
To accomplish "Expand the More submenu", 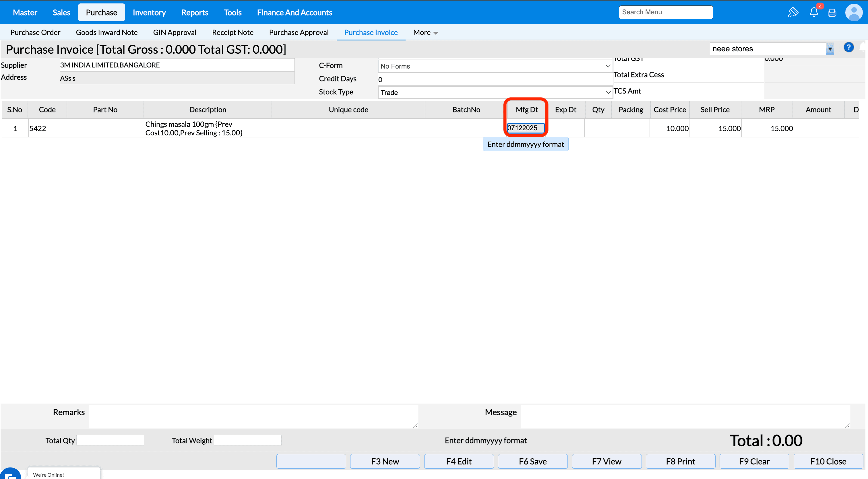I will coord(425,33).
